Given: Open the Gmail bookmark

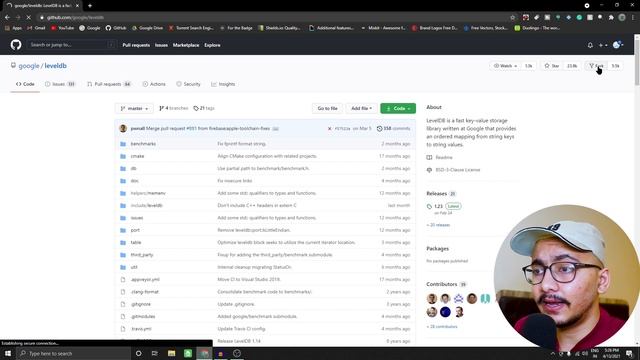Looking at the screenshot, I should pyautogui.click(x=36, y=28).
